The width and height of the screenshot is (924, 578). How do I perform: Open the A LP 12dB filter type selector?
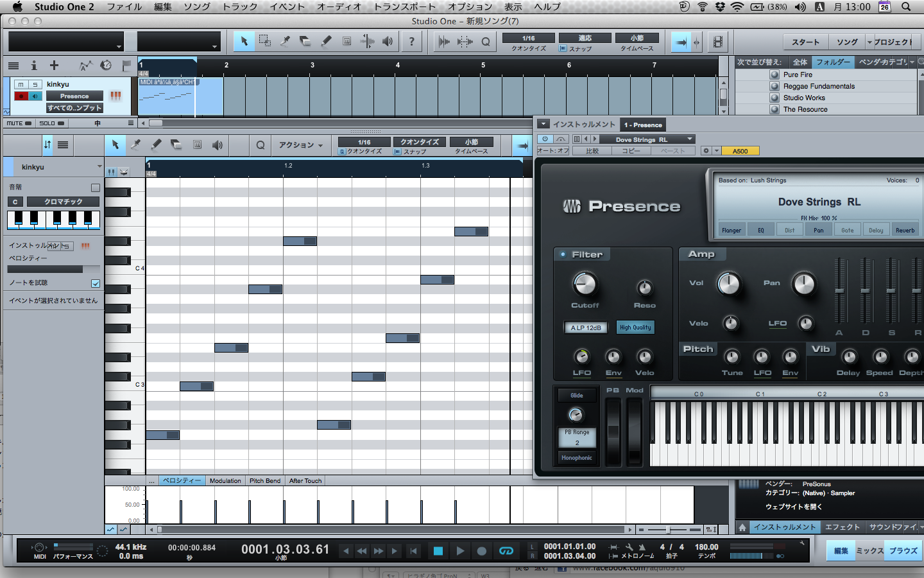[586, 328]
